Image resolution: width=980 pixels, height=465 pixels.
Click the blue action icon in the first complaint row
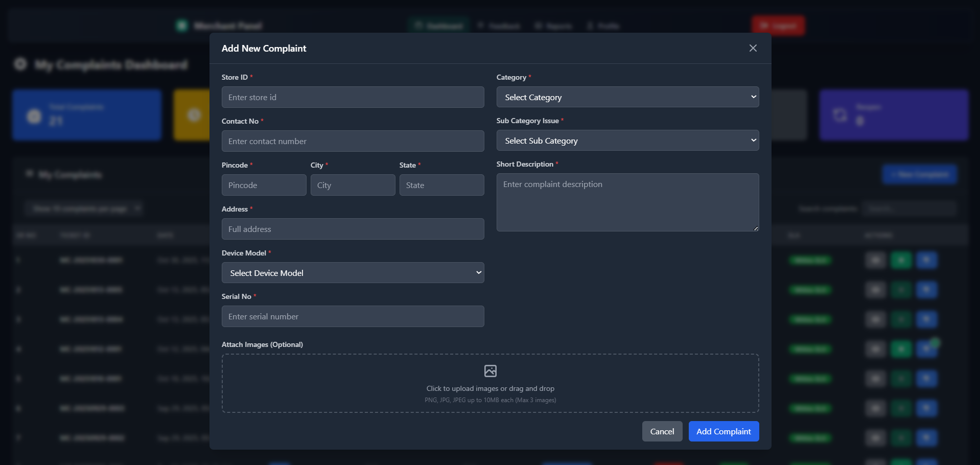[927, 260]
